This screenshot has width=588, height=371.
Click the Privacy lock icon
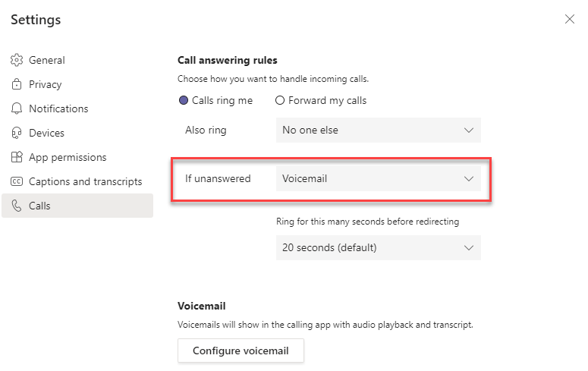pyautogui.click(x=16, y=85)
